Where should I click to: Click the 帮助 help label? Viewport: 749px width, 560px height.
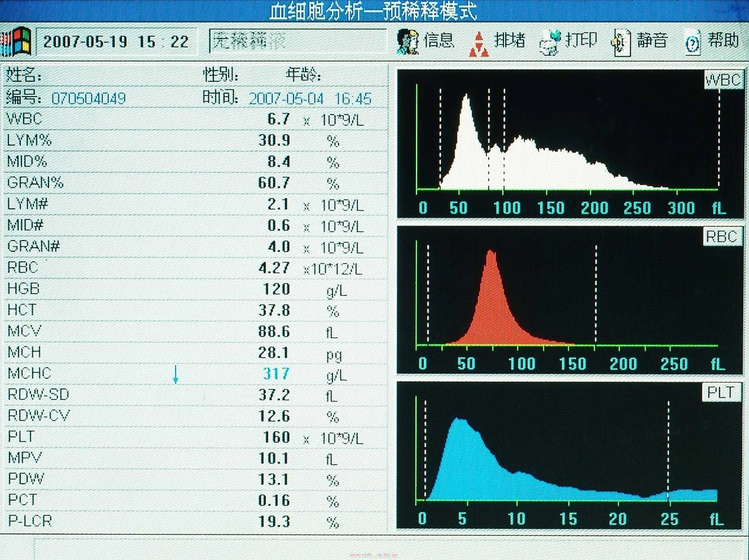click(724, 40)
